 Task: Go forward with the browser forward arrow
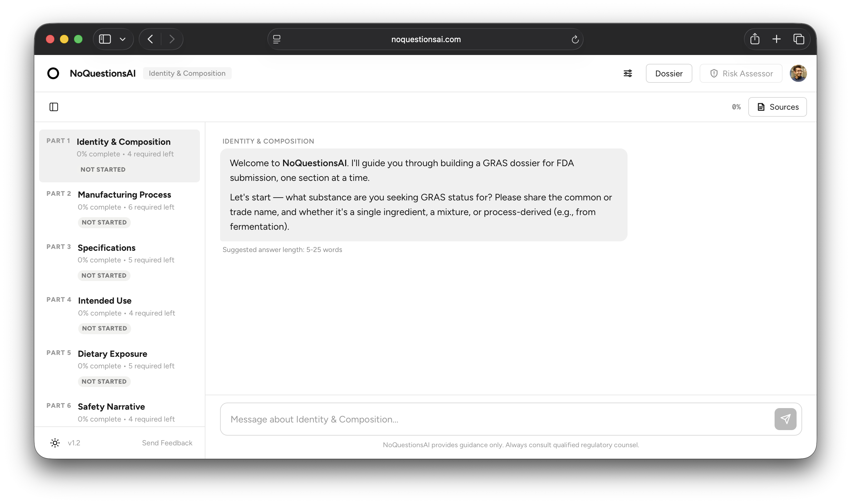coord(172,39)
